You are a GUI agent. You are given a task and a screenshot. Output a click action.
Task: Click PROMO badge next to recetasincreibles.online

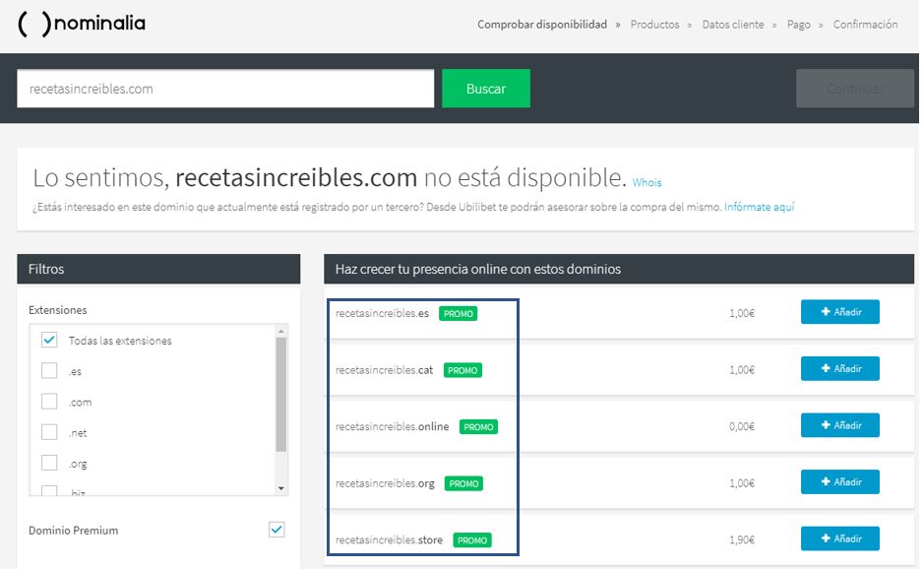[478, 427]
